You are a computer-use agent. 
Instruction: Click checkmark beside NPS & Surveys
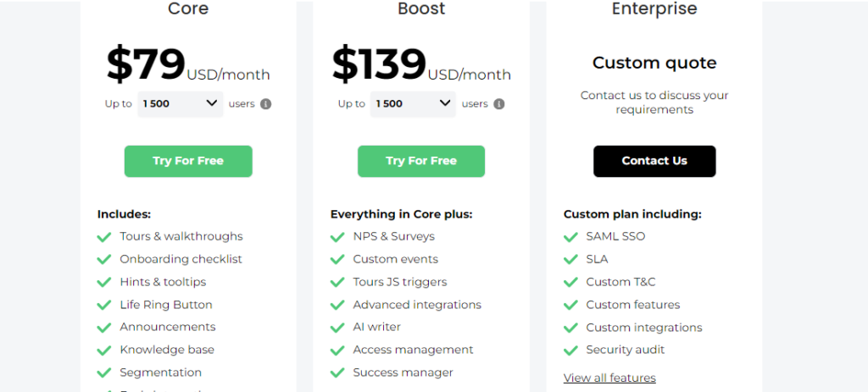[x=337, y=237]
